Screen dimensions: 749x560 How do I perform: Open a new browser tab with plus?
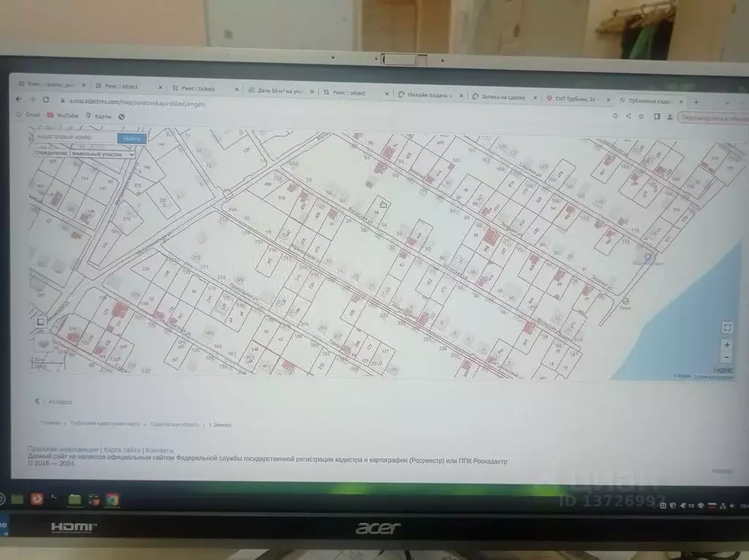[x=696, y=102]
